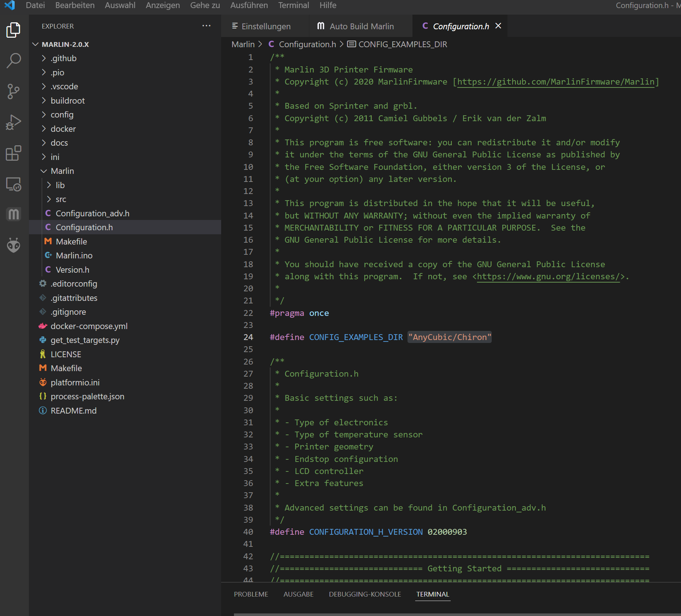Open the gnu.org licenses link
This screenshot has height=616, width=681.
[548, 276]
